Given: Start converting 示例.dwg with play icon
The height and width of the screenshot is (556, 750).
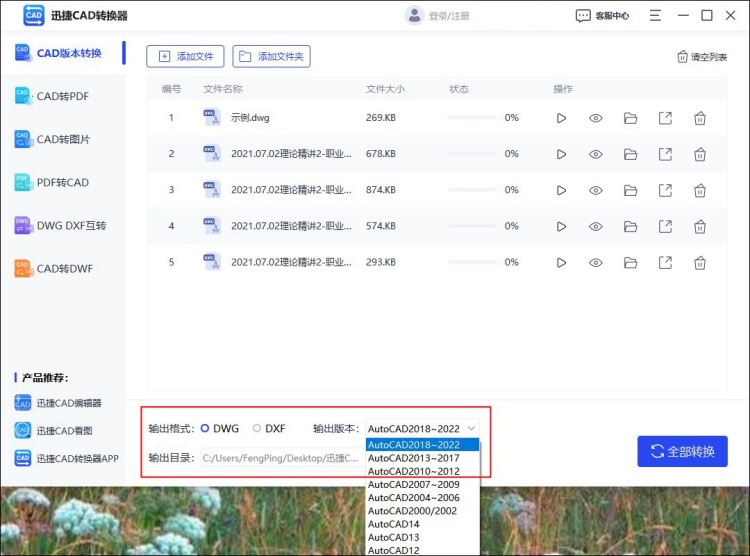Looking at the screenshot, I should (x=561, y=118).
